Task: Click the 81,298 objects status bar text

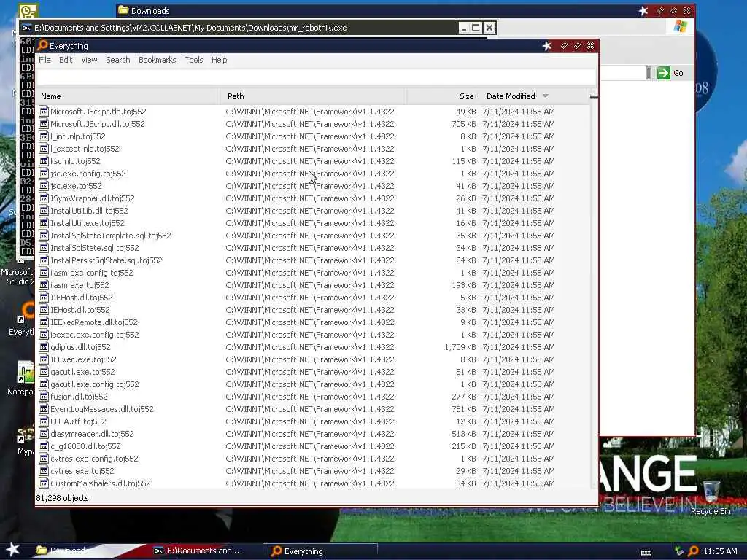Action: (63, 498)
